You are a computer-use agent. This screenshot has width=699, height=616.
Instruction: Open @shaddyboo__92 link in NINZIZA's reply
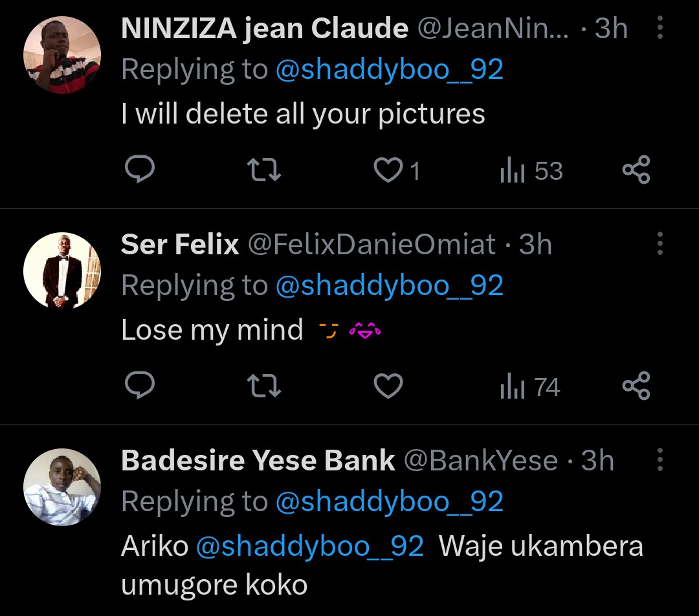pos(389,70)
